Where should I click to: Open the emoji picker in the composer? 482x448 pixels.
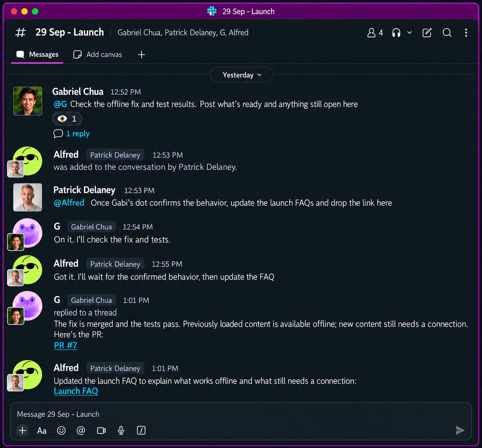61,431
